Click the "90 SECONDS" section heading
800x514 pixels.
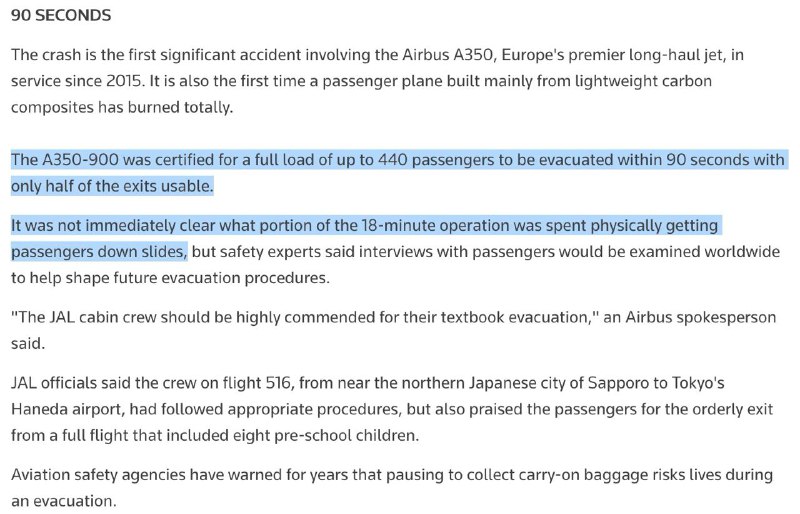(60, 16)
